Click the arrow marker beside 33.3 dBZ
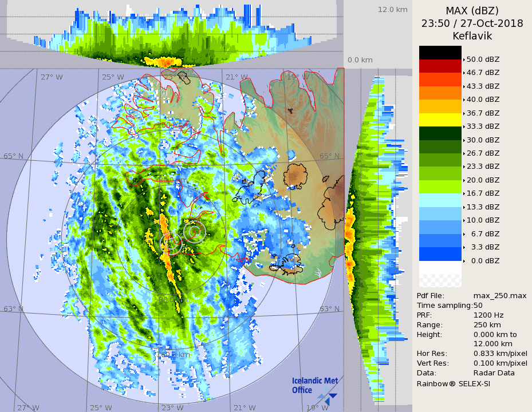Viewport: 532px width, 412px height. (x=464, y=126)
